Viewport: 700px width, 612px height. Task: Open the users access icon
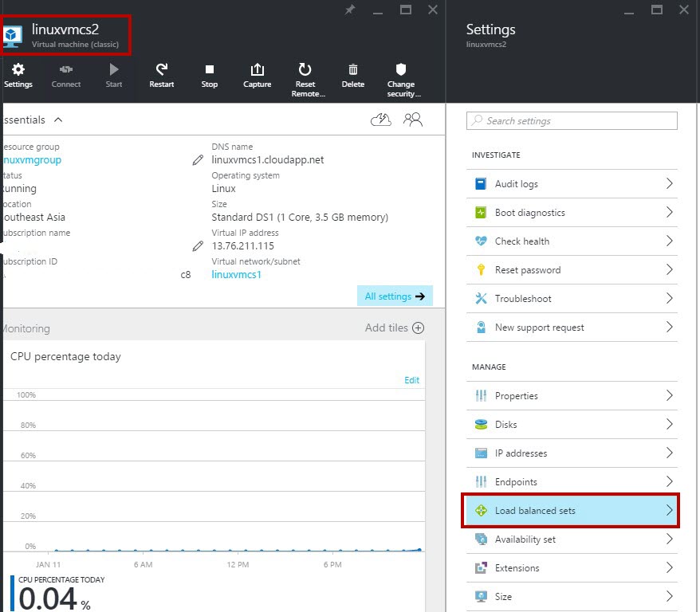point(413,120)
